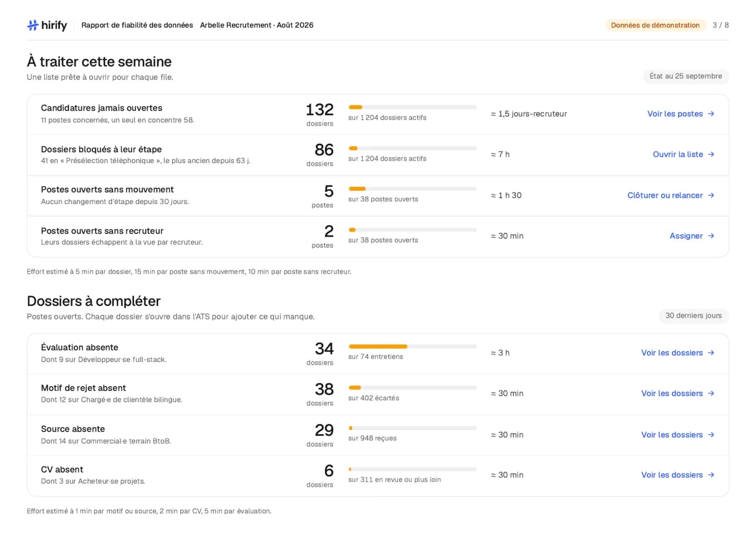Select the "≈ 7 h" effort estimate
The width and height of the screenshot is (756, 535).
(x=500, y=155)
